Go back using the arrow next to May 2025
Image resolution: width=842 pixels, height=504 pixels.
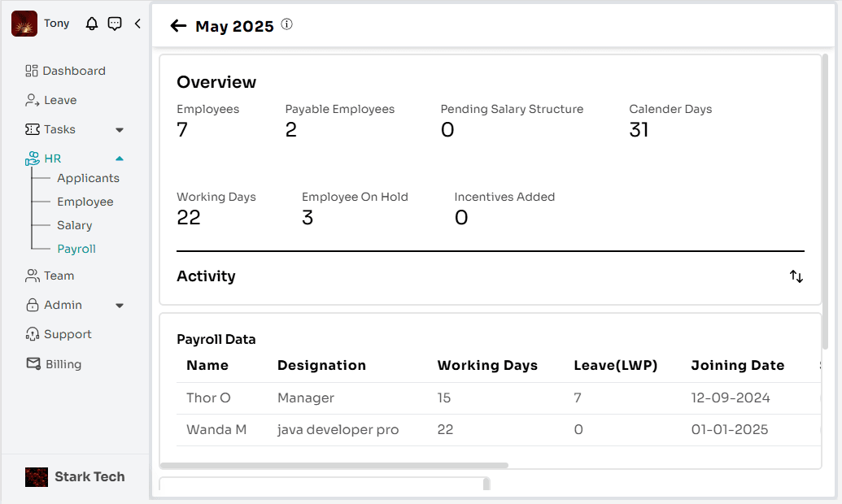tap(178, 25)
